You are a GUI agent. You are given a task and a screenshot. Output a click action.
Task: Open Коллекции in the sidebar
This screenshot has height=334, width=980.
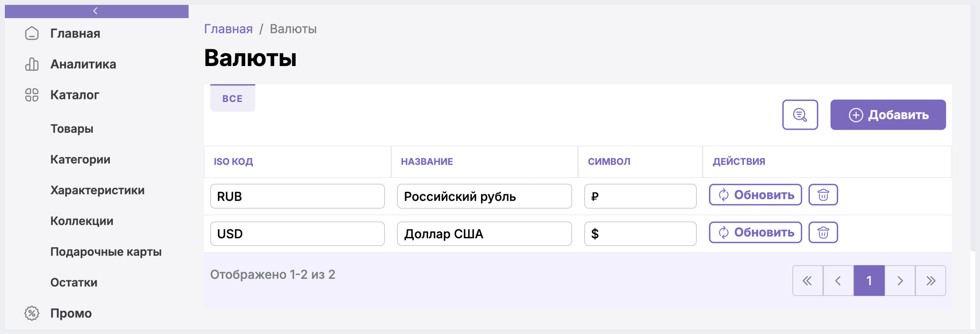click(x=82, y=221)
